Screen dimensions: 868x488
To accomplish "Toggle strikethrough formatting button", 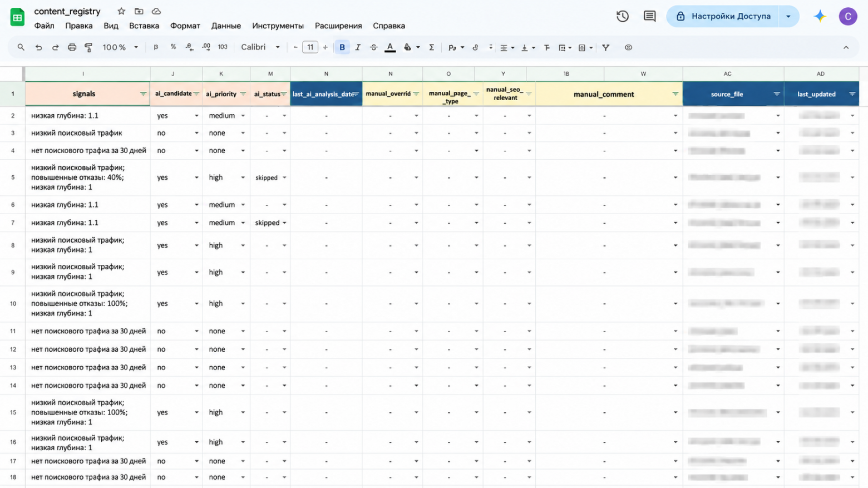I will point(373,48).
